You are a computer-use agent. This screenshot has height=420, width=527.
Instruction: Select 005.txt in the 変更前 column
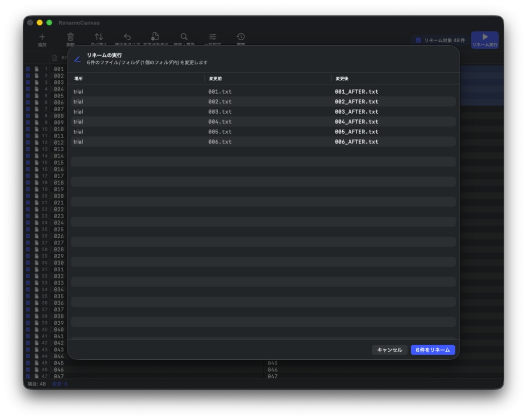click(x=220, y=132)
